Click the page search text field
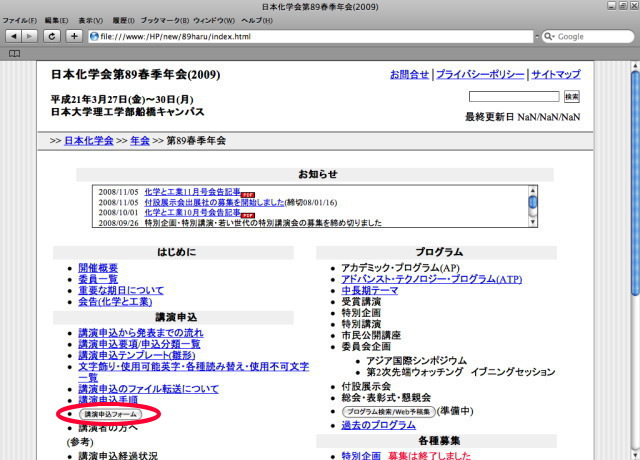Screen dimensions: 640x460 (513, 97)
